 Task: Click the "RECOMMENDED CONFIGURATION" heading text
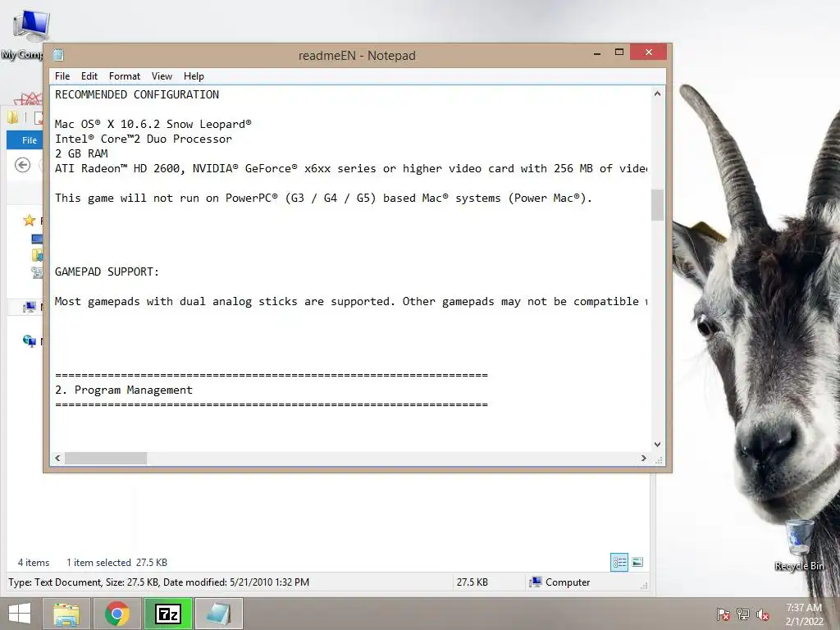point(137,95)
